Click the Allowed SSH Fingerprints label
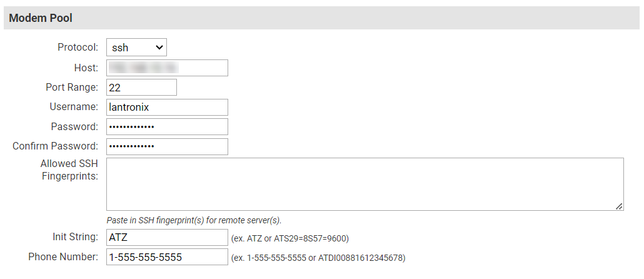644x279 pixels. click(69, 170)
